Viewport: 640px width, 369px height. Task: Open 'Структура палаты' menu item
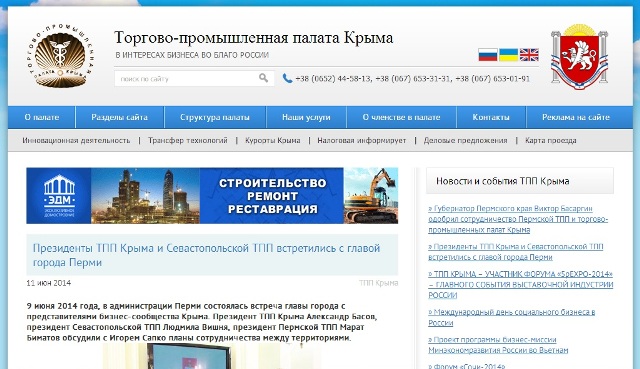[215, 117]
